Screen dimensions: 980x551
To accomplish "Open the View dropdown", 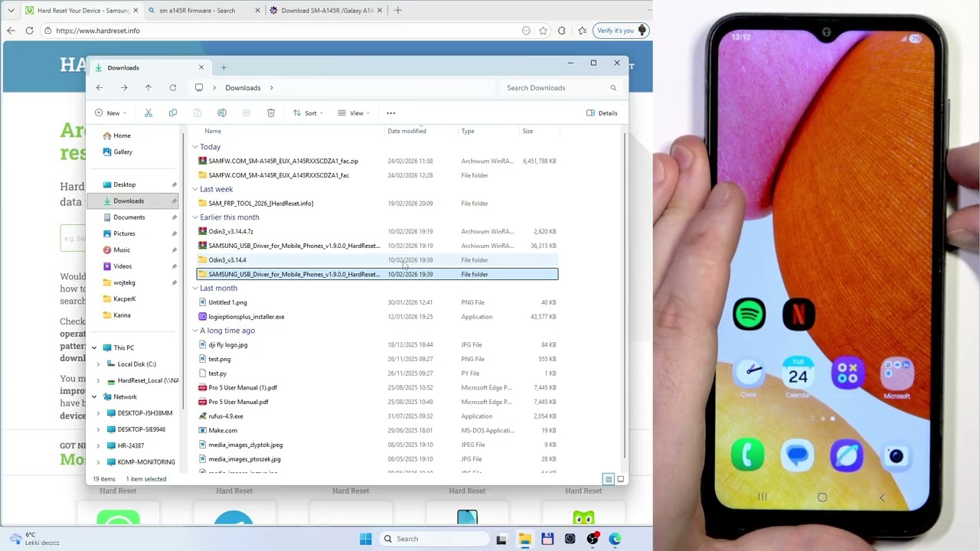I will tap(354, 113).
